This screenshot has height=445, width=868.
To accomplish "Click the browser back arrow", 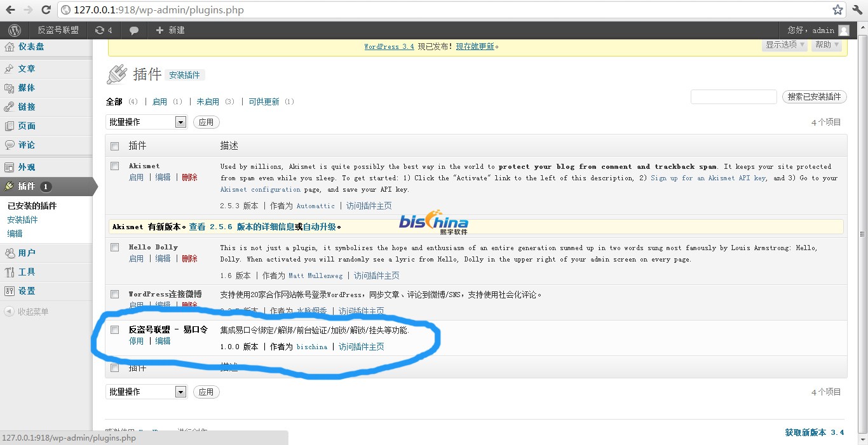I will [10, 10].
